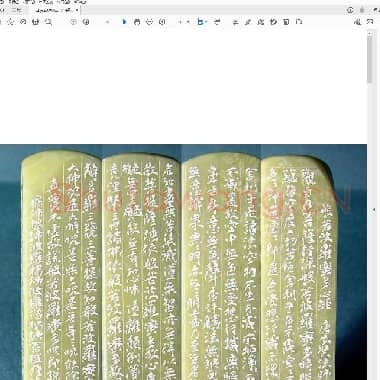Click the zoom in circle icon
Image resolution: width=380 pixels, height=380 pixels.
point(162,22)
